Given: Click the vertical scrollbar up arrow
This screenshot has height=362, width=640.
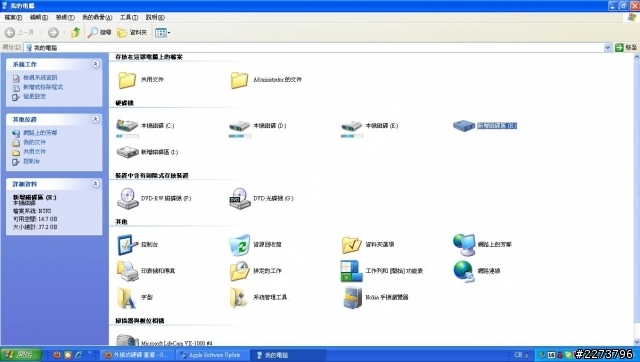Looking at the screenshot, I should (637, 57).
